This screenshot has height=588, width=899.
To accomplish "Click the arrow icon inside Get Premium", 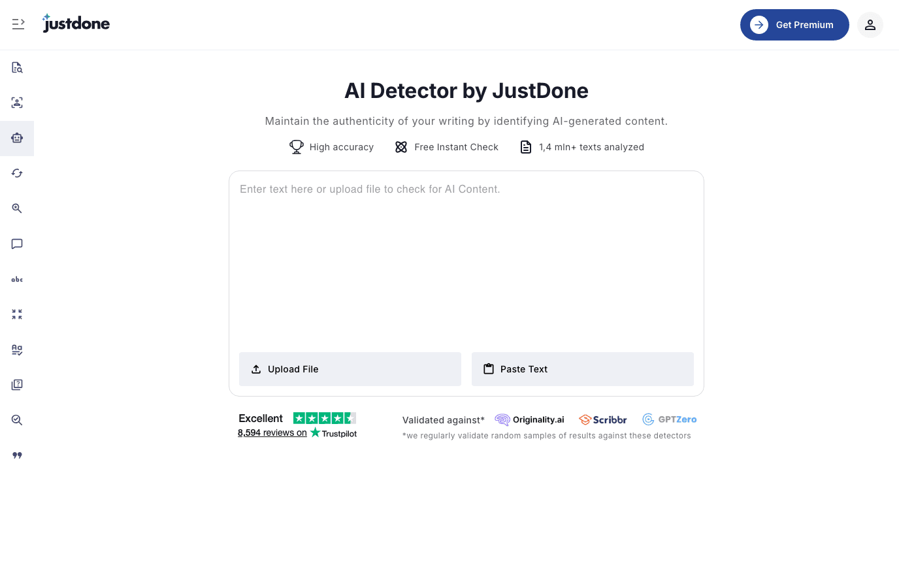I will [759, 25].
